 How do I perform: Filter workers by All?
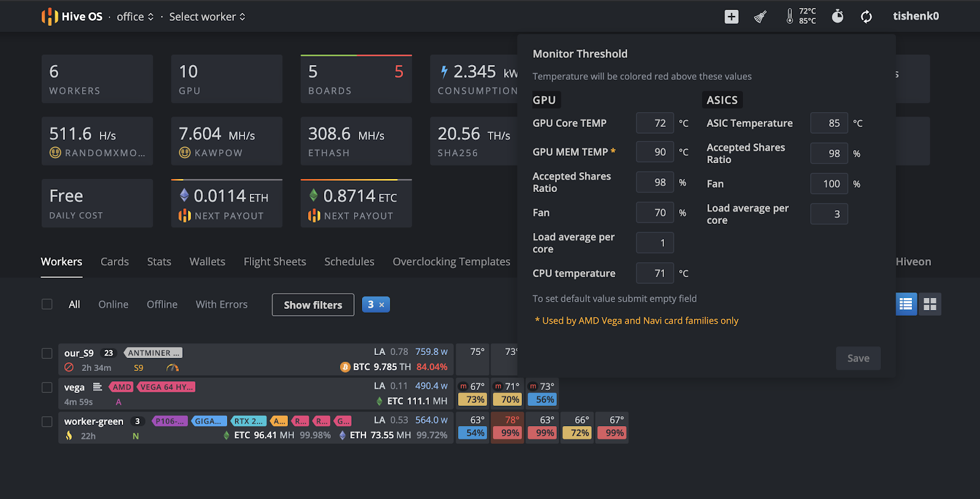(x=74, y=305)
